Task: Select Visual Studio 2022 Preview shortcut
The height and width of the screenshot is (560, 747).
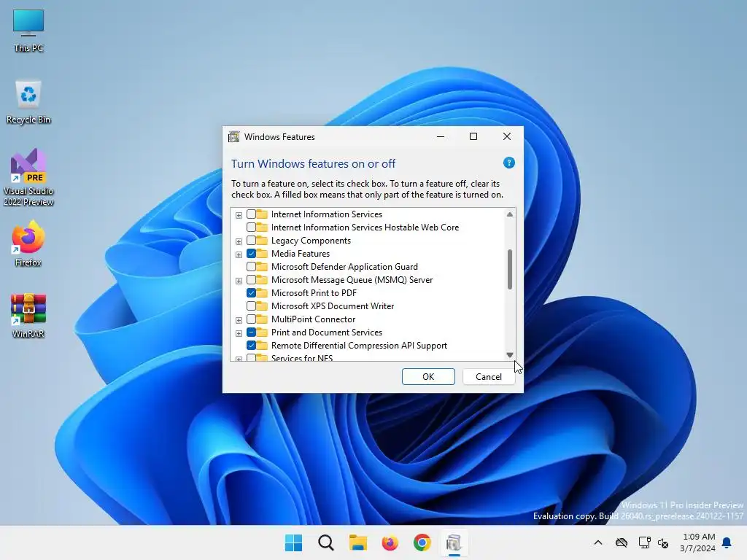Action: 28,177
